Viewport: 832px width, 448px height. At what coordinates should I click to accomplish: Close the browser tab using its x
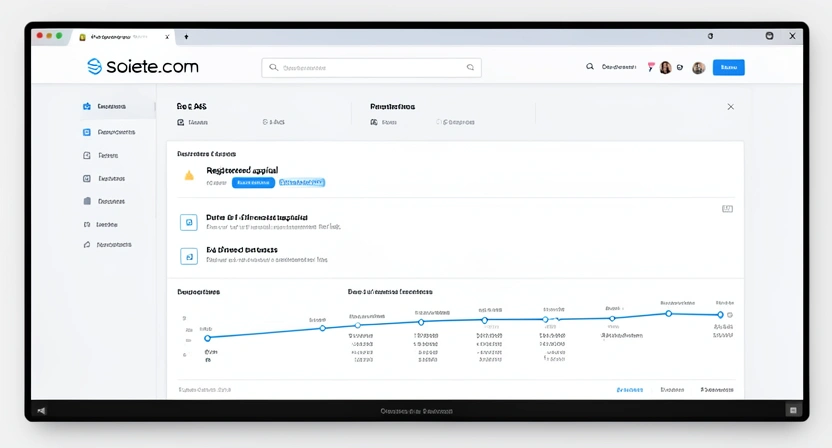[167, 37]
